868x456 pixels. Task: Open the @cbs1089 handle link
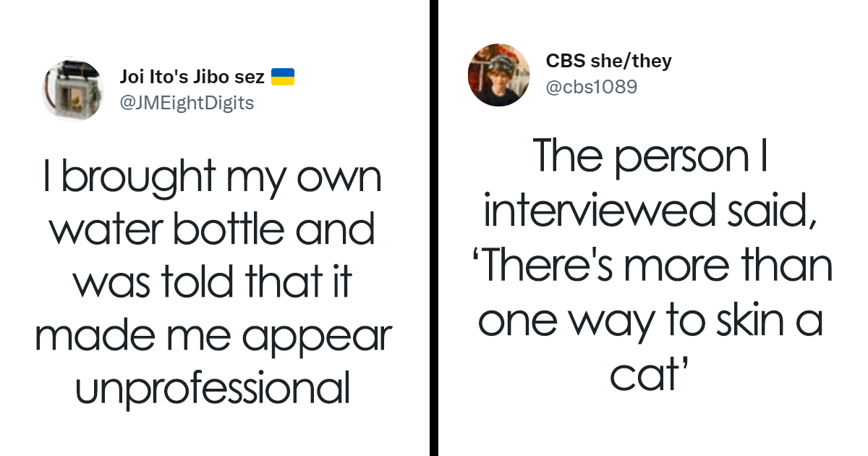tap(592, 88)
